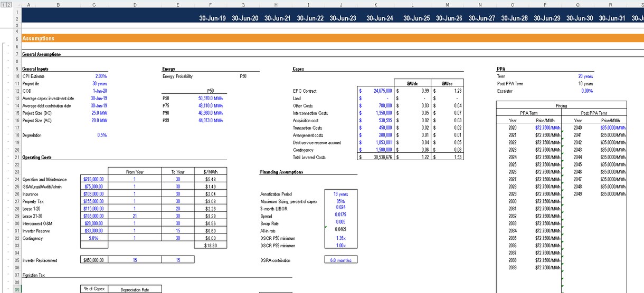
Task: Select the 2040 post-PPA price $35.0000/MWh
Action: pos(611,128)
